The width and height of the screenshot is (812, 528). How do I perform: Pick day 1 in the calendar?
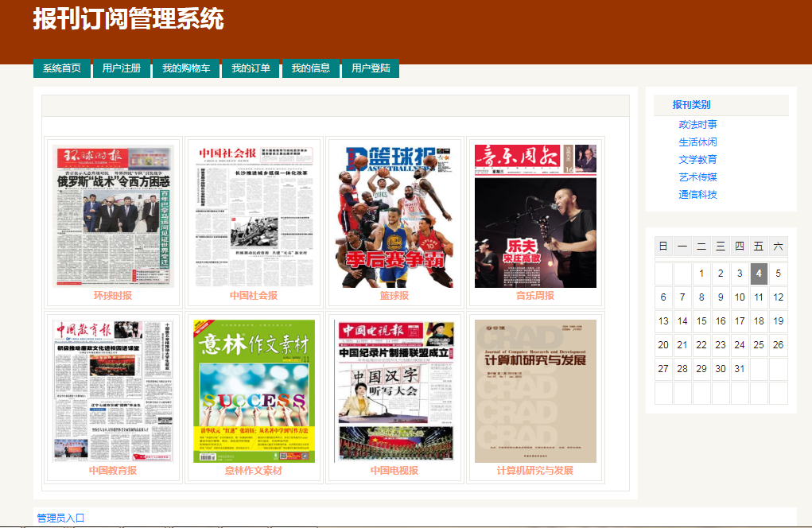(701, 274)
